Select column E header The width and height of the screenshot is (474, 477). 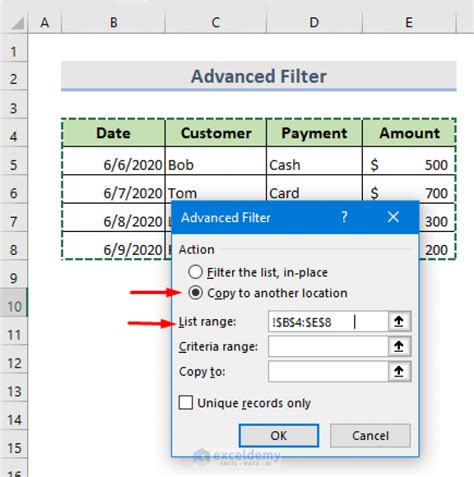tap(409, 23)
